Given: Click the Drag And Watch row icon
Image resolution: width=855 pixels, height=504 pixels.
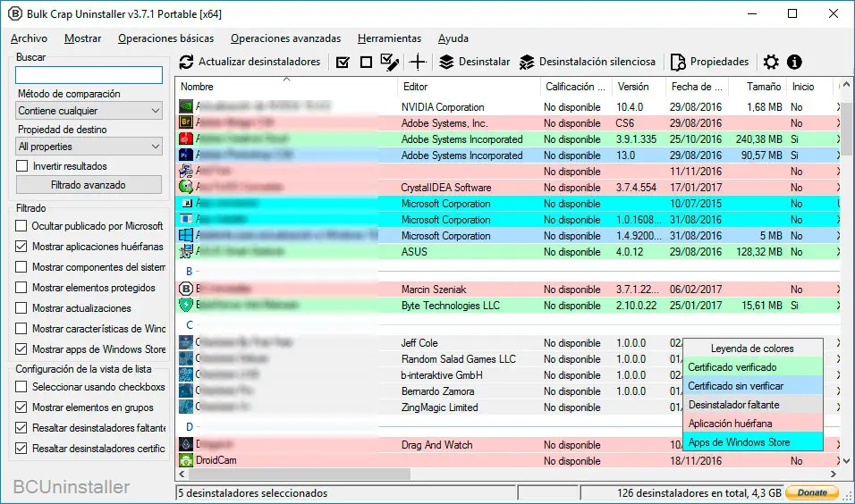Looking at the screenshot, I should pyautogui.click(x=186, y=444).
